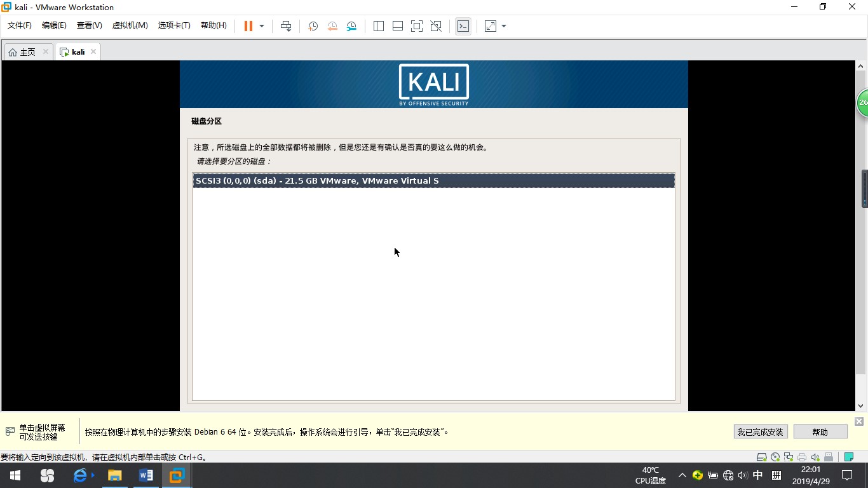Open the 查看(V) menu
Viewport: 868px width, 488px height.
[89, 25]
